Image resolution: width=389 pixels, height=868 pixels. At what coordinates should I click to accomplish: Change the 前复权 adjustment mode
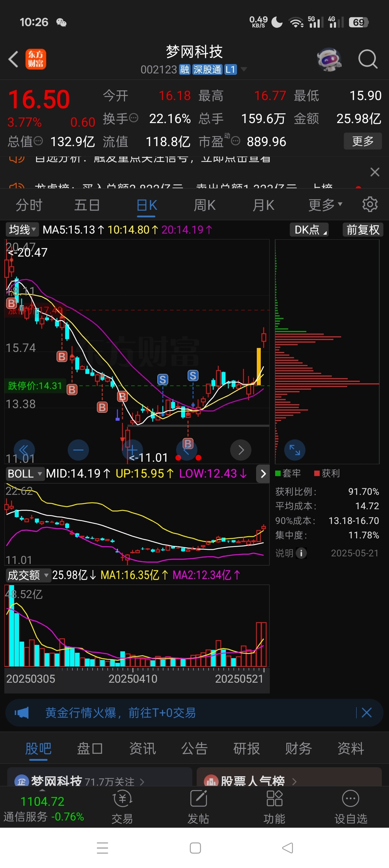point(363,230)
